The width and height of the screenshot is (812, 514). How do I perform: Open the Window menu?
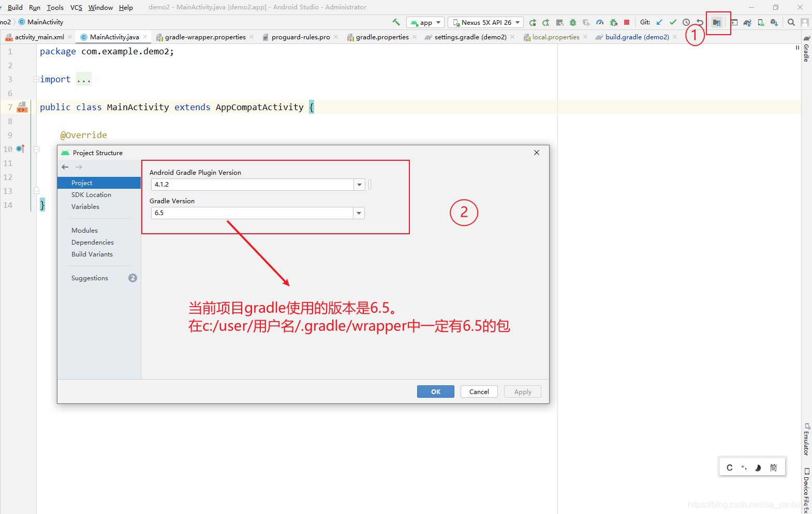point(100,7)
